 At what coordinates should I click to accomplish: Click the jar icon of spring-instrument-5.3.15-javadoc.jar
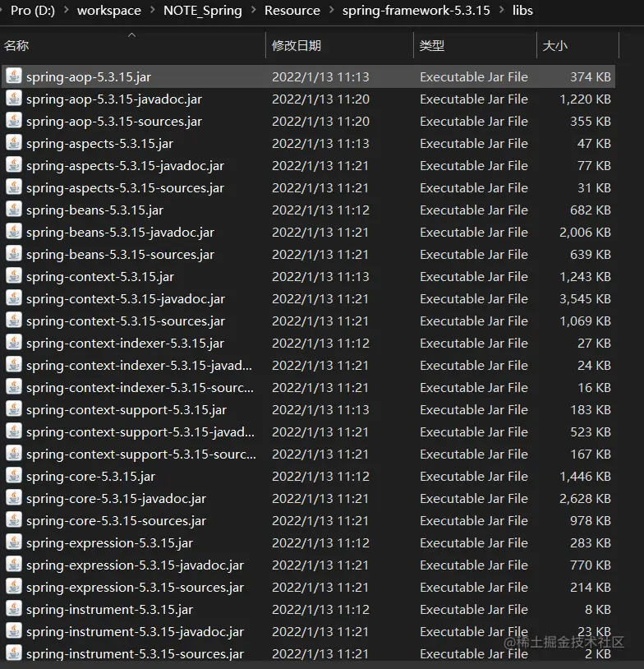[14, 631]
